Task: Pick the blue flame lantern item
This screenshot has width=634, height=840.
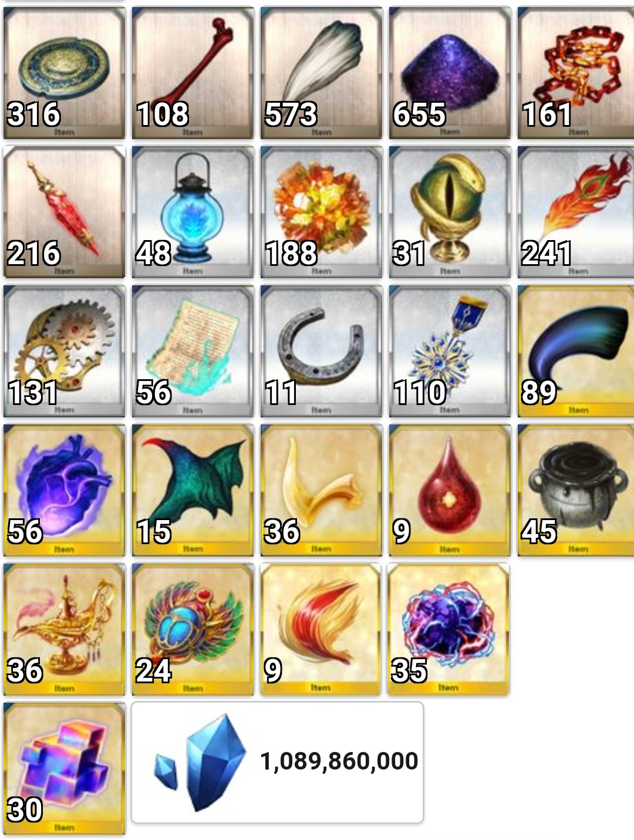Action: point(193,212)
